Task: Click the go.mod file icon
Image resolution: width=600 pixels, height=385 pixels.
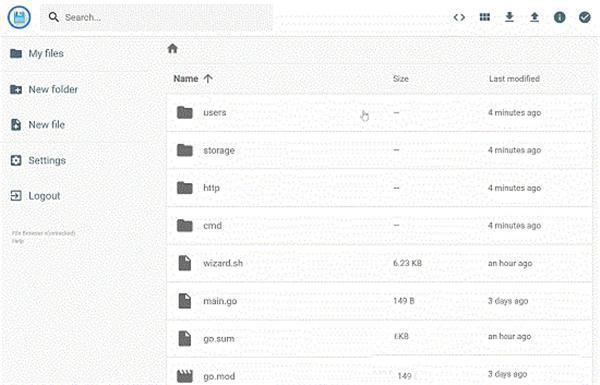Action: point(185,376)
